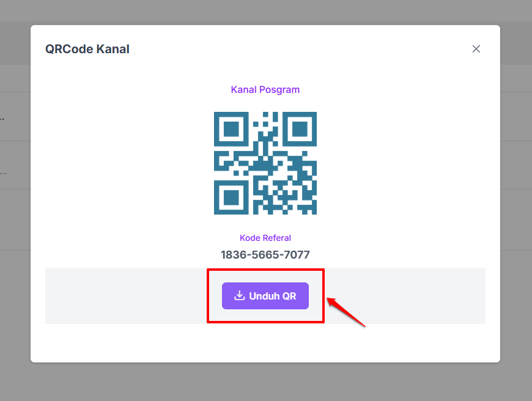532x401 pixels.
Task: Click the gray footer bar left of Unduh QR
Action: click(x=126, y=296)
